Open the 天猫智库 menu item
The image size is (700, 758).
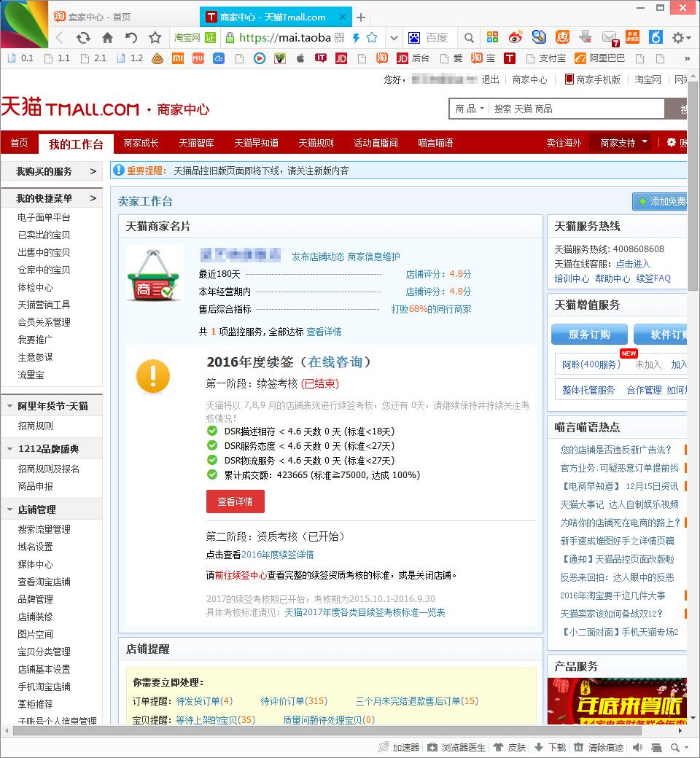(196, 143)
